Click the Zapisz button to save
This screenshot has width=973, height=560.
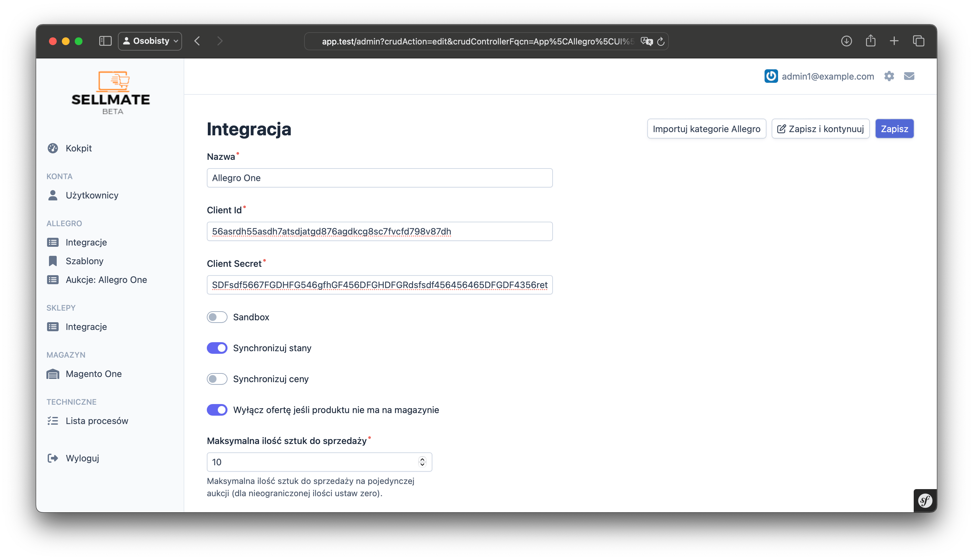point(895,128)
